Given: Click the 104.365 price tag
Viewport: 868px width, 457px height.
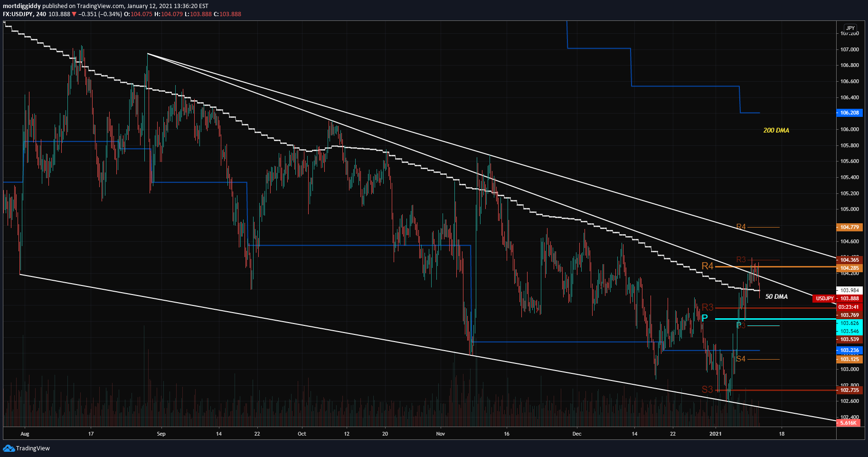Looking at the screenshot, I should click(x=849, y=260).
